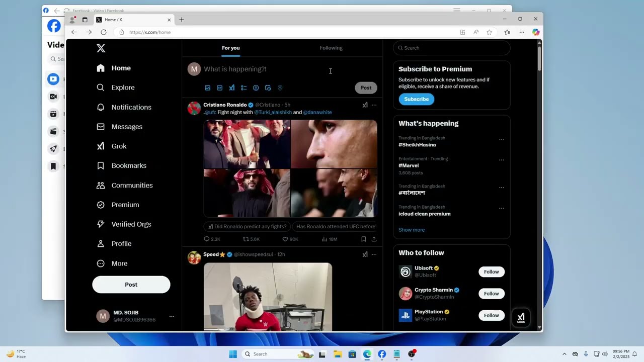The width and height of the screenshot is (644, 362).
Task: Share the Cristiano Ronaldo post
Action: pos(374,239)
